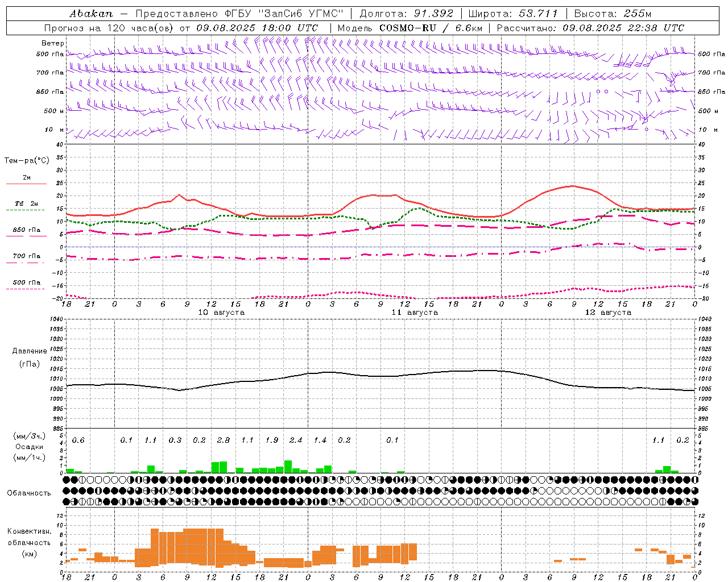Screen dimensions: 728x582
Task: Click the "Осадки" precipitation label
Action: point(29,447)
